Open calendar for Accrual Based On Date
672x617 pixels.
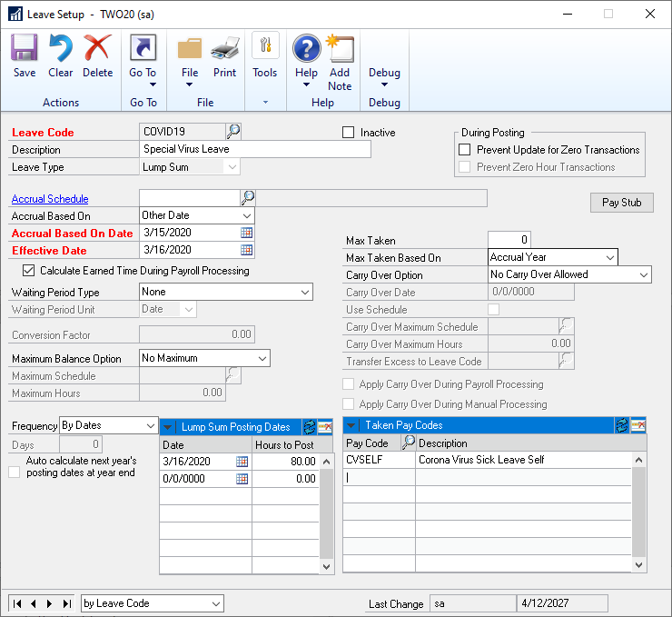pos(246,233)
